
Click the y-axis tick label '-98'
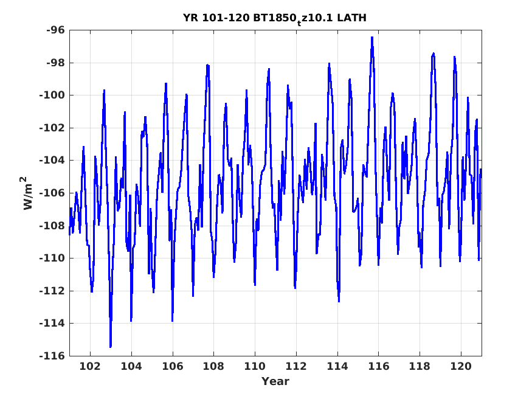tap(56, 63)
